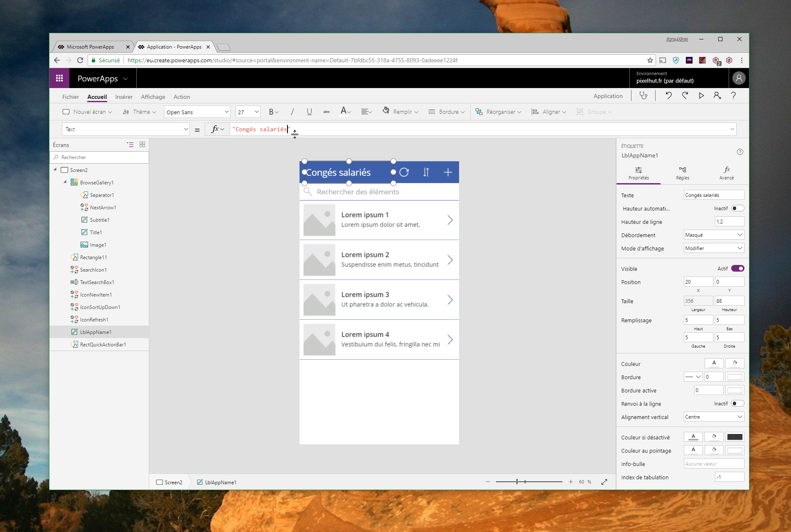
Task: Click the Share user icon
Action: point(717,96)
